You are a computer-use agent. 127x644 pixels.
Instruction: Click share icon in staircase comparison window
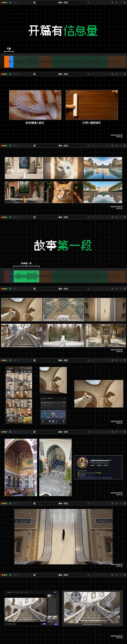point(116,575)
